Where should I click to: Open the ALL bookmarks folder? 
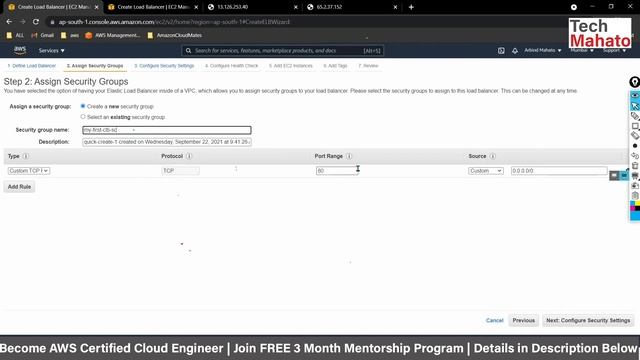pos(15,36)
